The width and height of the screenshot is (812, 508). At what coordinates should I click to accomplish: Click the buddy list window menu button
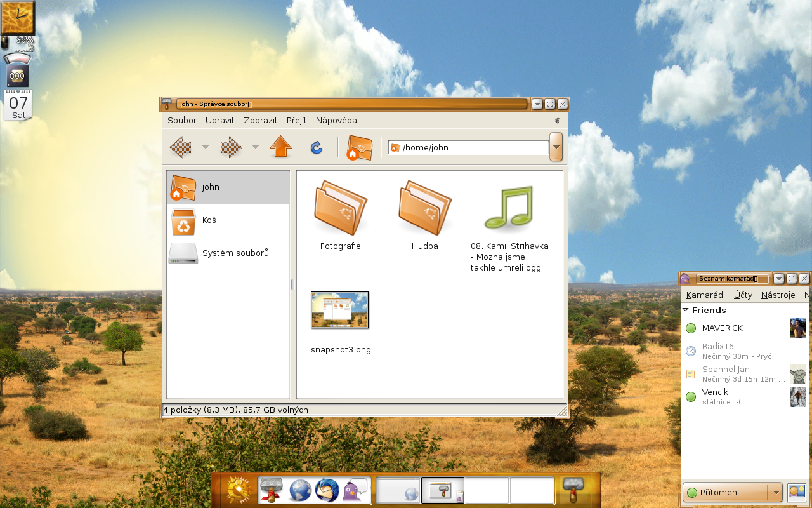(779, 279)
